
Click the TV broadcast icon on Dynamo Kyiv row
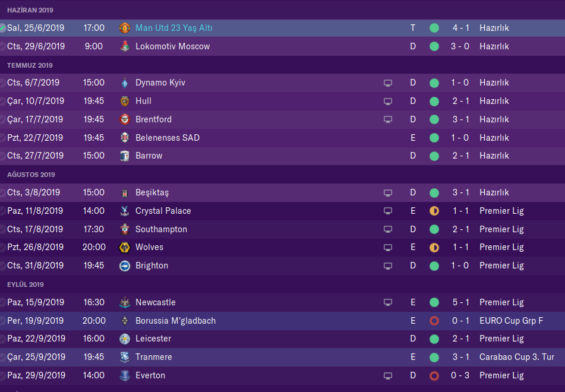(x=388, y=83)
